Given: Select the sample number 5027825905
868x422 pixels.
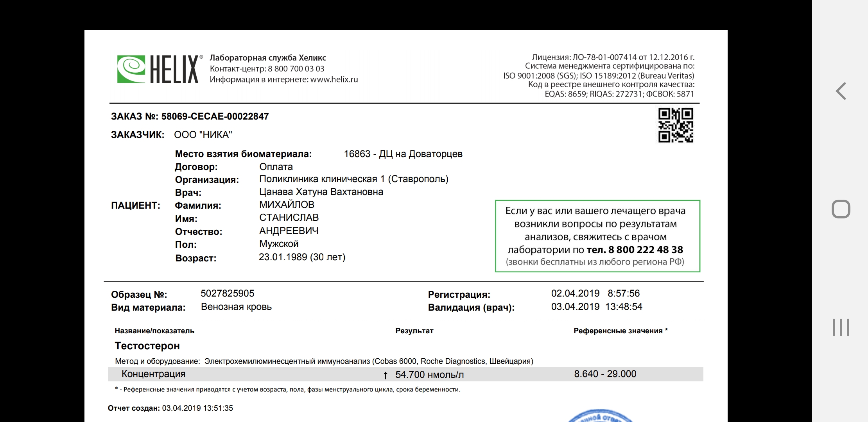Looking at the screenshot, I should click(x=227, y=293).
